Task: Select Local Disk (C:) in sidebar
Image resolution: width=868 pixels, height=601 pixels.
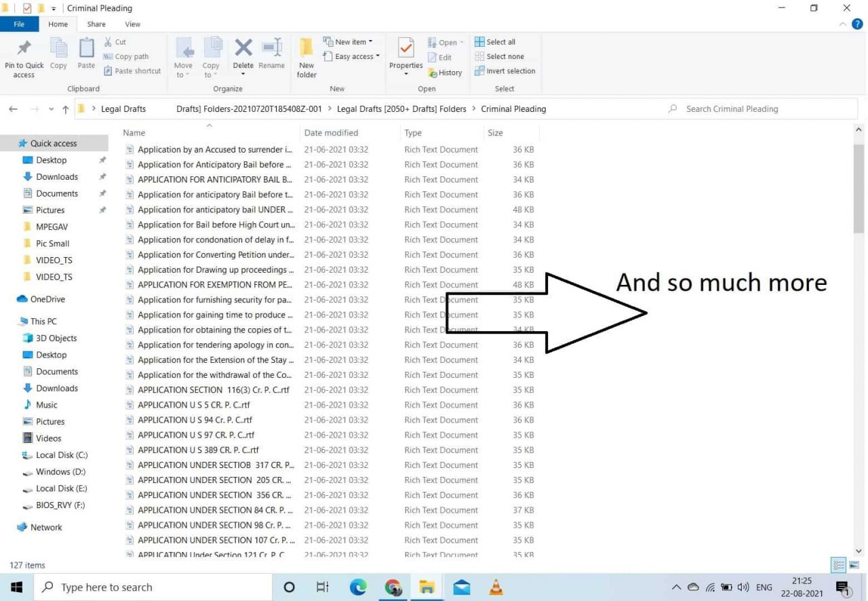Action: 61,455
